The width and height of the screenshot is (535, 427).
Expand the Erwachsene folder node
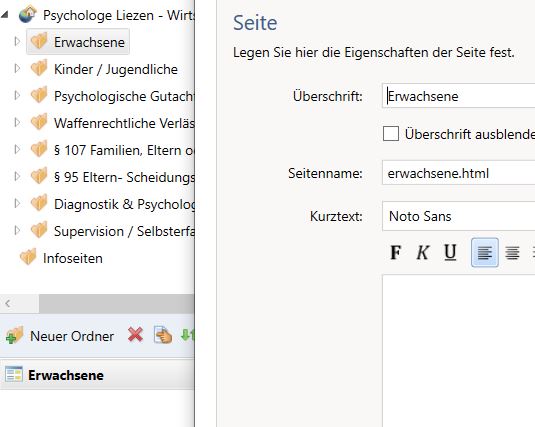tap(17, 42)
